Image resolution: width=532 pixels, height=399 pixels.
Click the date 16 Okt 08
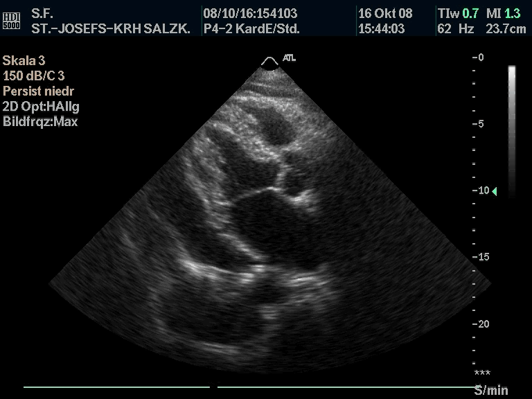pos(385,14)
